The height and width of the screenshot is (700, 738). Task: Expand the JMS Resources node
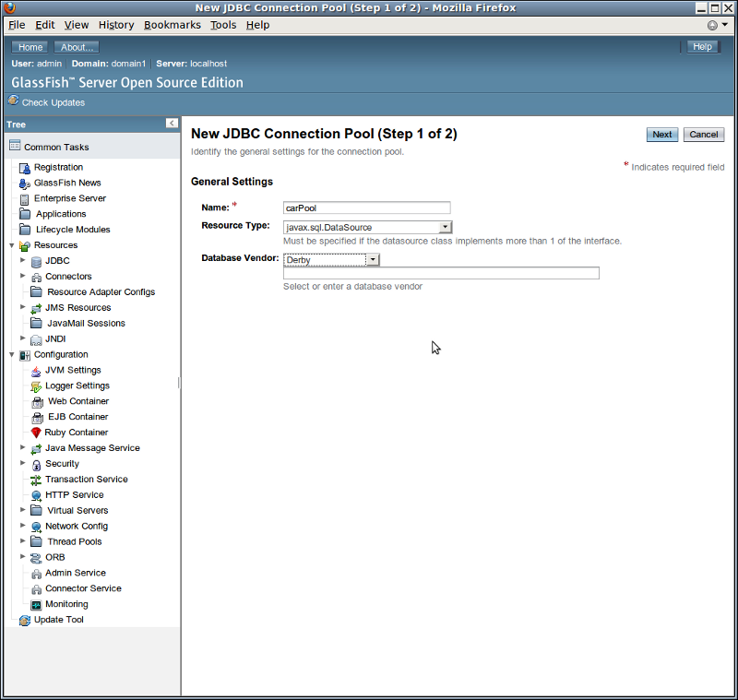22,306
